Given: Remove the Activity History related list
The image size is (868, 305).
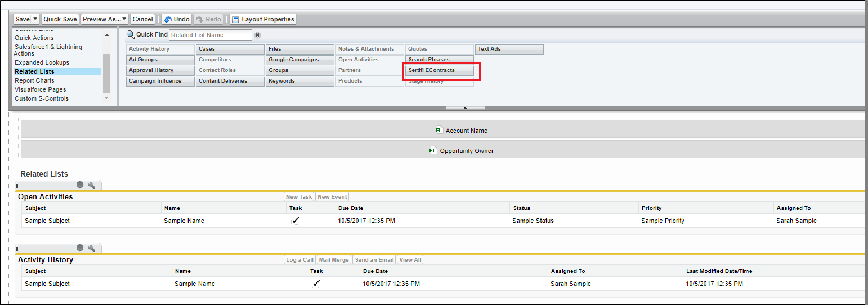Looking at the screenshot, I should (80, 248).
